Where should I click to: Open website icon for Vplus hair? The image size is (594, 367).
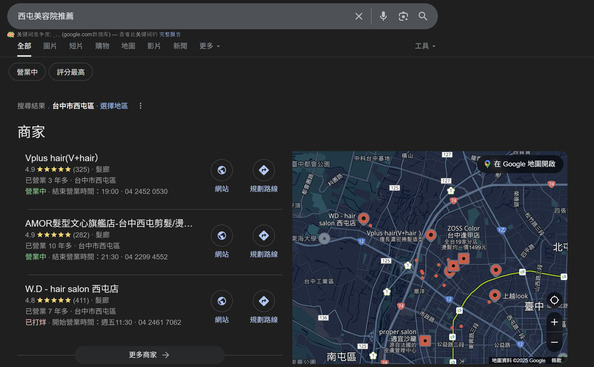click(222, 170)
